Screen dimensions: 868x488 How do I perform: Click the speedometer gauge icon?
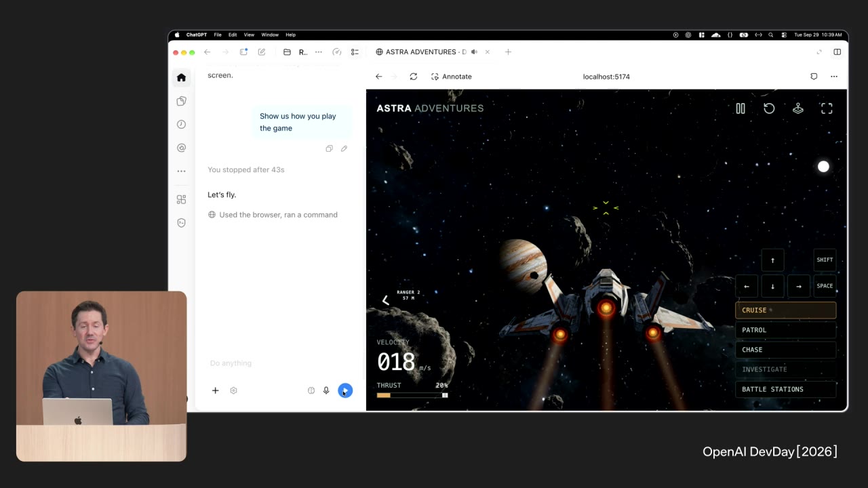(x=337, y=52)
